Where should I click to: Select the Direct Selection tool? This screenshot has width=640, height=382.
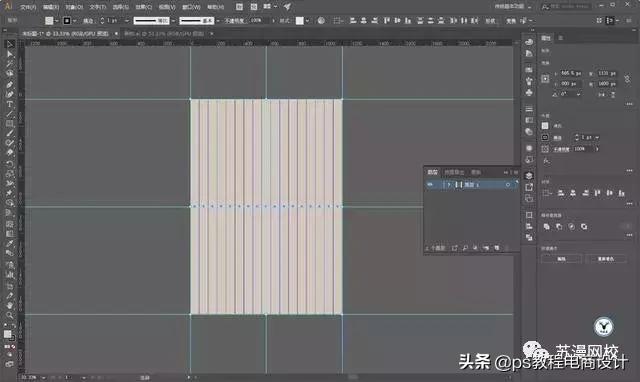click(x=10, y=54)
